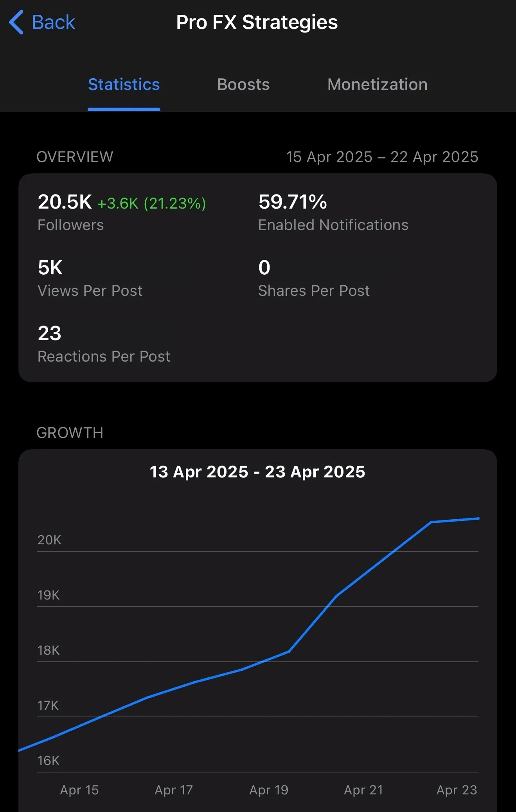This screenshot has height=812, width=516.
Task: Select the 20.5K Followers stat
Action: (70, 212)
